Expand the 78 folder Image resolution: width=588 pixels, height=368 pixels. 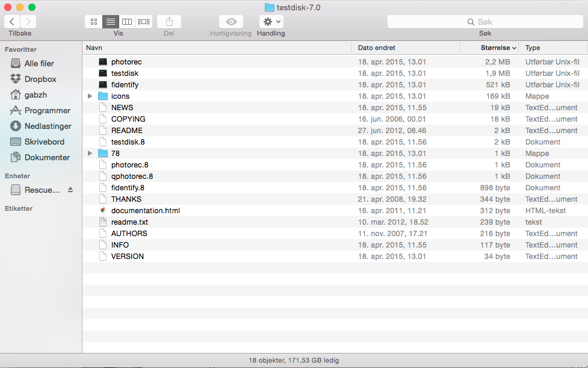(x=90, y=154)
